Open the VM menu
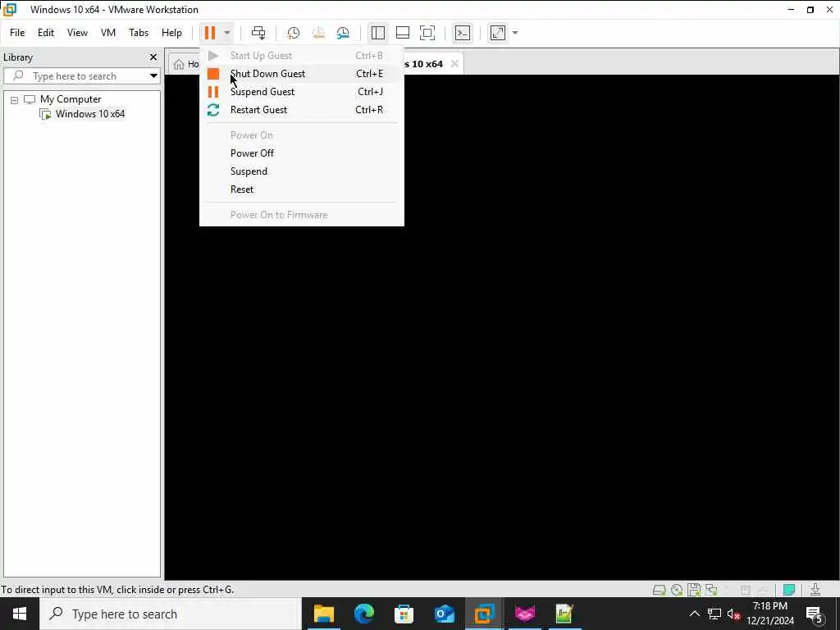Image resolution: width=840 pixels, height=630 pixels. point(108,33)
